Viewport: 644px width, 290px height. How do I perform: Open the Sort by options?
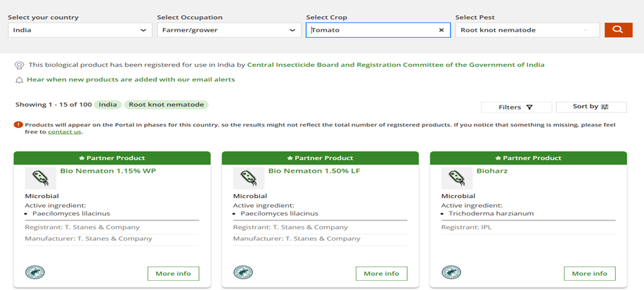(x=591, y=107)
